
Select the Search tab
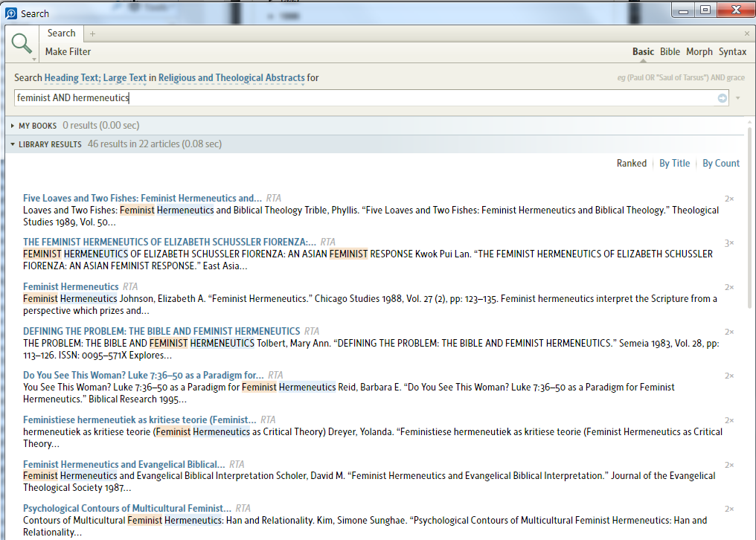coord(61,33)
